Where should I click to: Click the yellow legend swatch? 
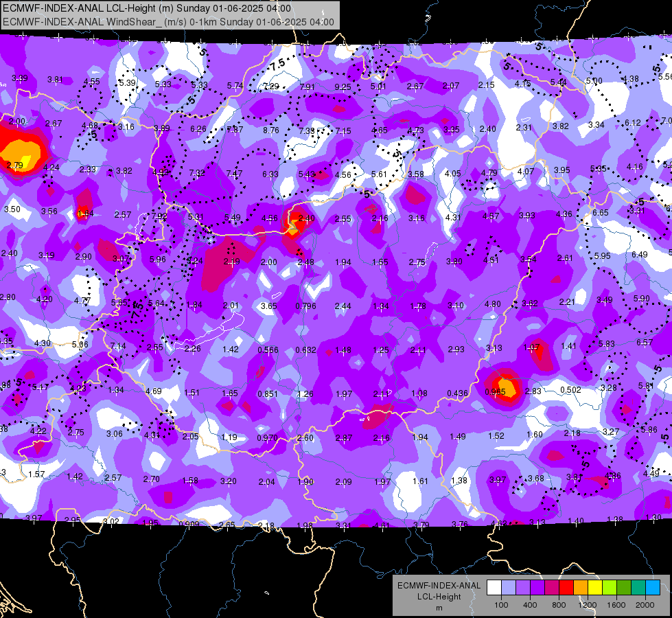[x=595, y=588]
